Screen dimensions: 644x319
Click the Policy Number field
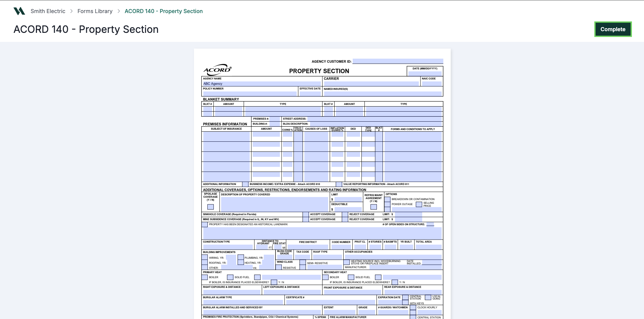[x=250, y=93]
